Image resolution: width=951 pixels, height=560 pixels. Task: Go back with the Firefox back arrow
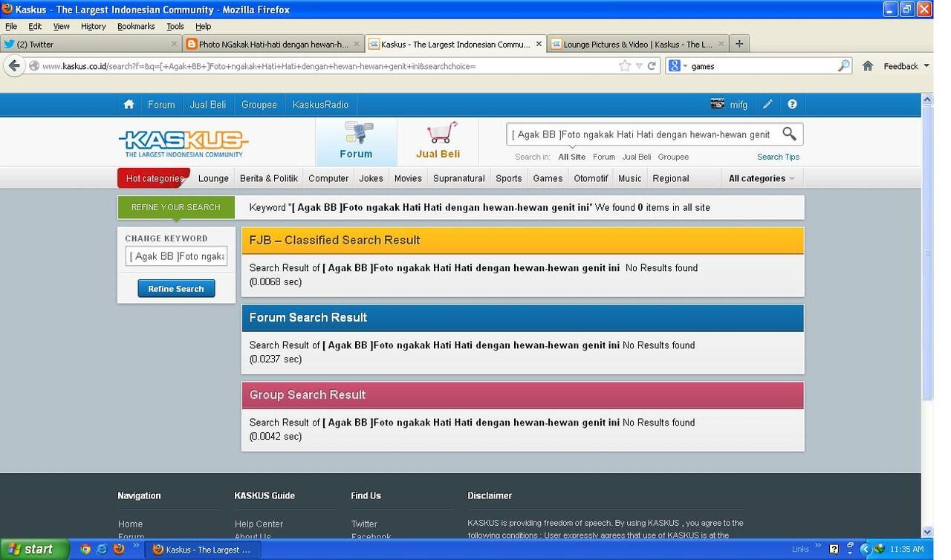tap(13, 66)
